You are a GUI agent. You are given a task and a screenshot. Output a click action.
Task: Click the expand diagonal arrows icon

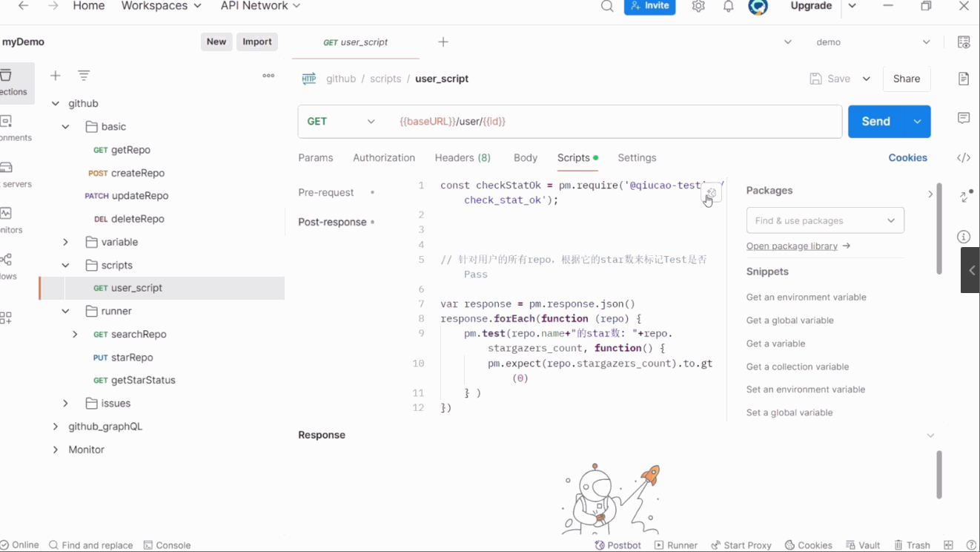[966, 196]
